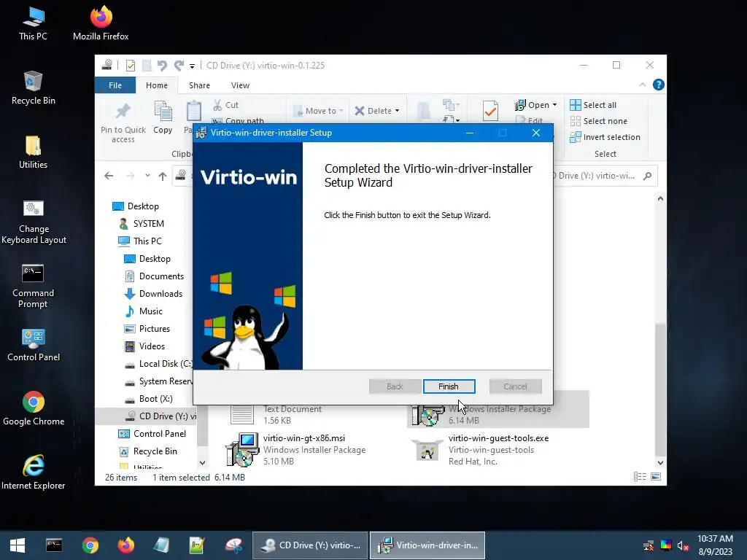Click the Explorer back arrow

109,176
